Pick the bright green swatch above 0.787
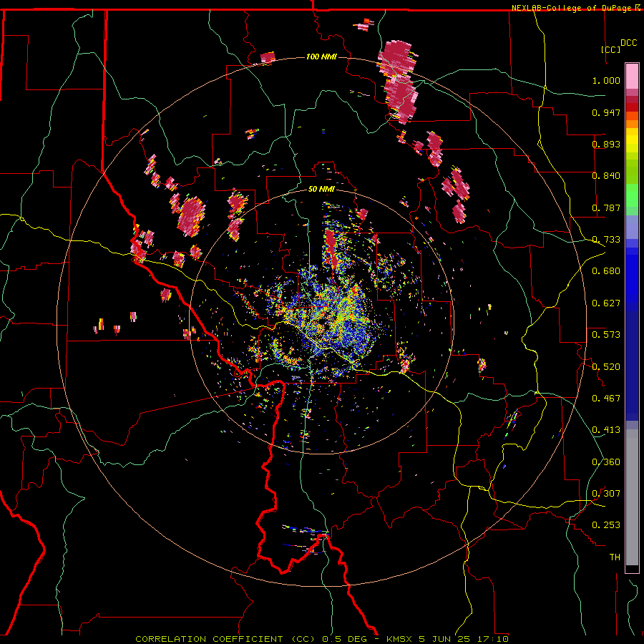 632,195
